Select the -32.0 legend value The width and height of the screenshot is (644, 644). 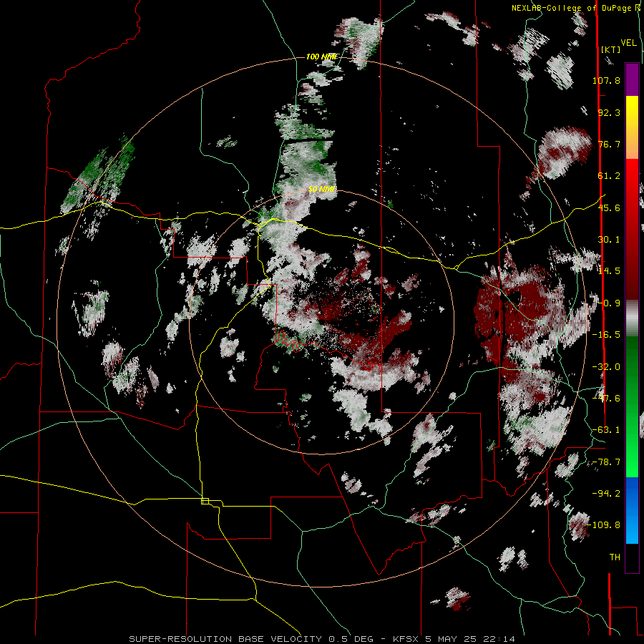pyautogui.click(x=606, y=367)
